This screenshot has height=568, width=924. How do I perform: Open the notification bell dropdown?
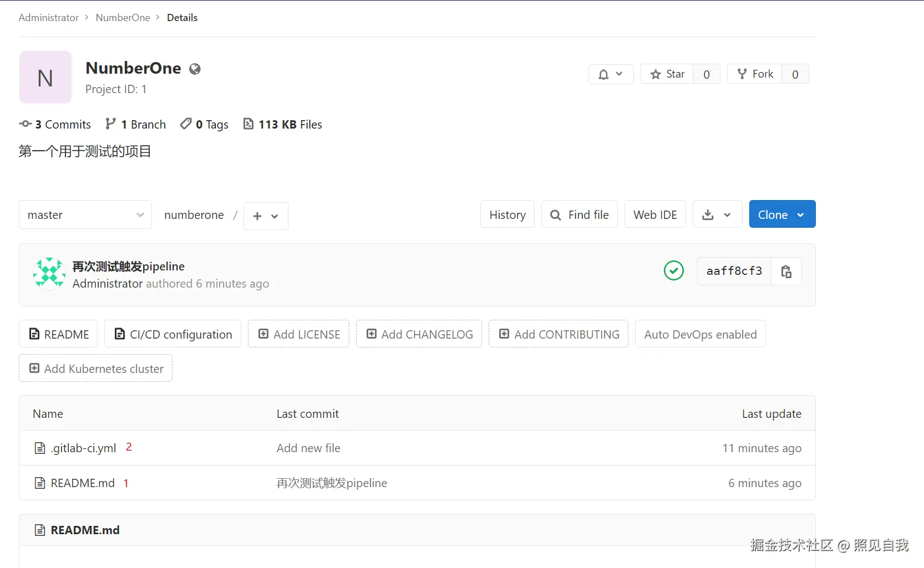(611, 74)
